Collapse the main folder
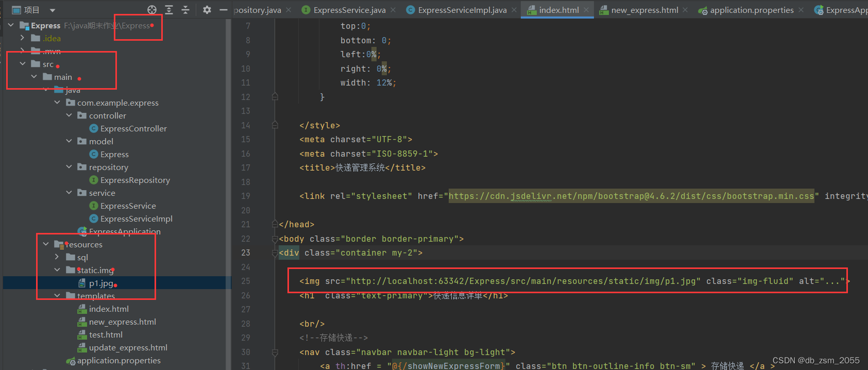This screenshot has width=868, height=370. [x=34, y=76]
